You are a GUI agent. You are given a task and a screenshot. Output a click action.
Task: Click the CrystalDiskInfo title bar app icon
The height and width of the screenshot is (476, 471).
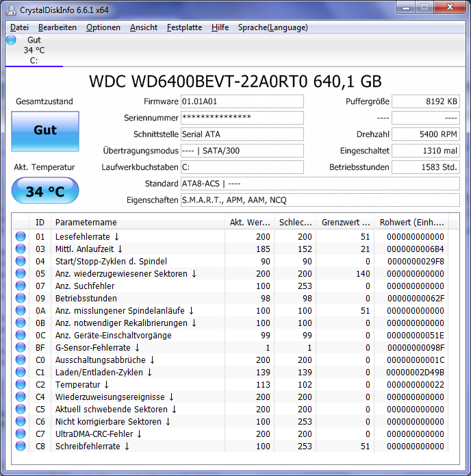(x=11, y=10)
